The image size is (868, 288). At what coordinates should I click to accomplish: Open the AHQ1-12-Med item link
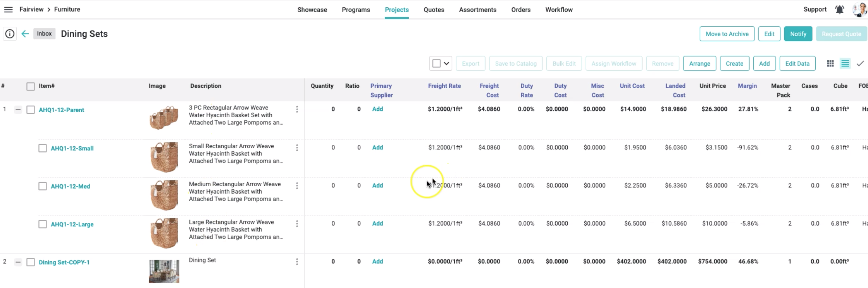coord(71,186)
